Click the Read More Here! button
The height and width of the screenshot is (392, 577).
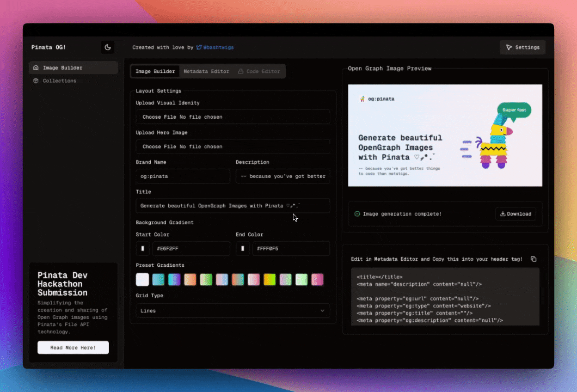coord(73,347)
